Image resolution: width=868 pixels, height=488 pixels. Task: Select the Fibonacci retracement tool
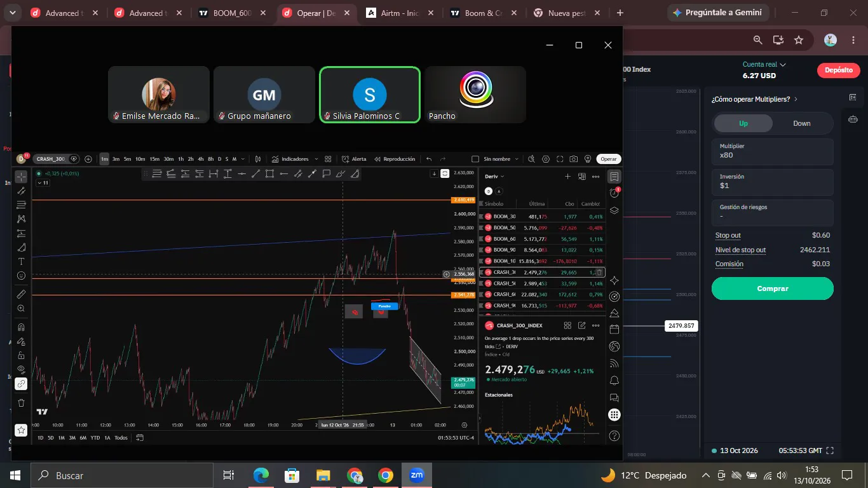click(x=21, y=205)
